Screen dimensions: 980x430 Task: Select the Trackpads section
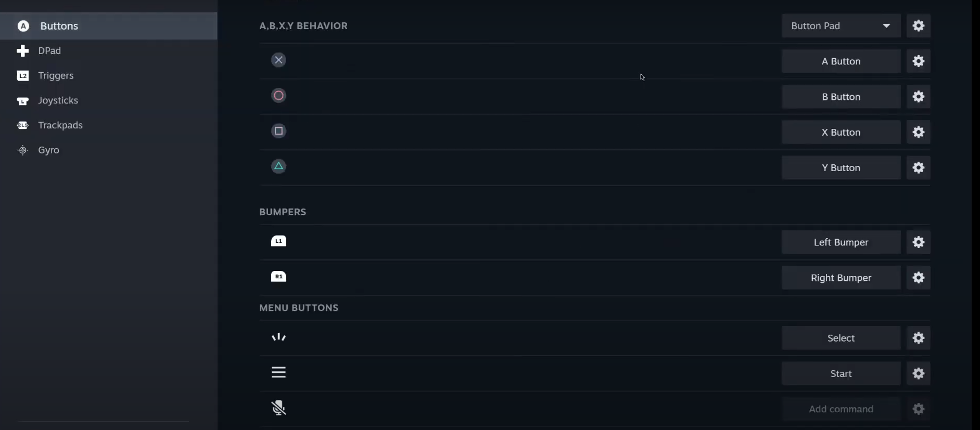pyautogui.click(x=60, y=125)
